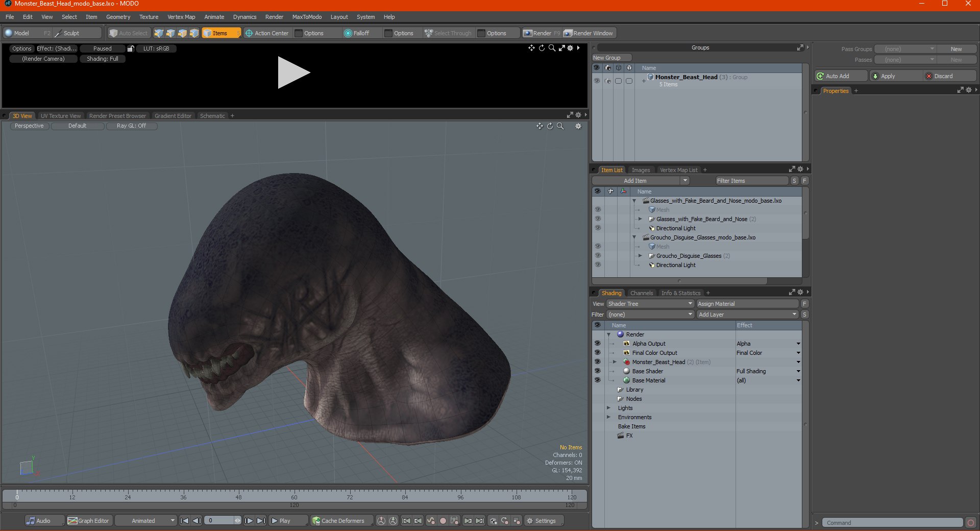The height and width of the screenshot is (531, 980).
Task: Open the MaxToModo menu
Action: tap(307, 17)
